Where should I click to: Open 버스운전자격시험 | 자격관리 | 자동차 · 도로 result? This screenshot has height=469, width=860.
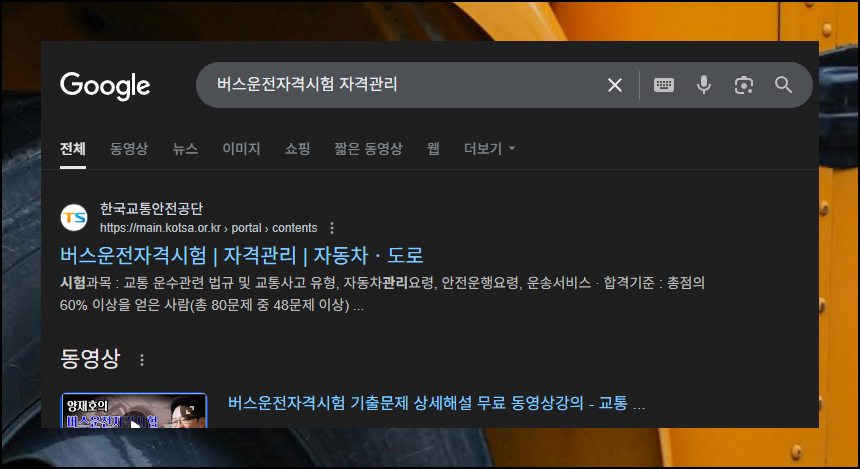(x=241, y=256)
